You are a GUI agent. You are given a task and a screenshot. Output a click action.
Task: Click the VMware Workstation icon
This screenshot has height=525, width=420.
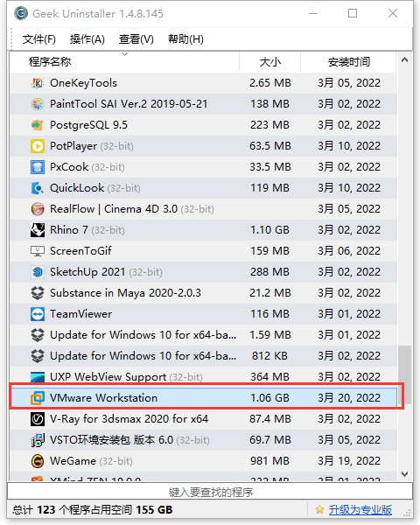(x=38, y=398)
